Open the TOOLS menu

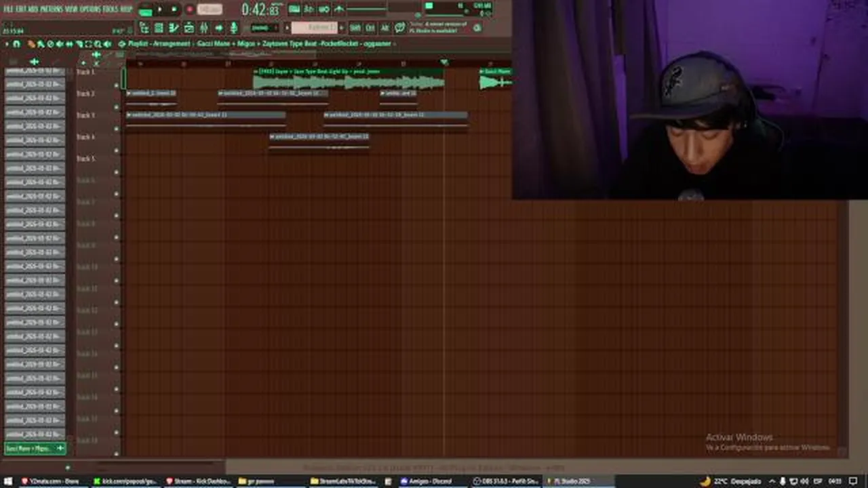pos(111,8)
